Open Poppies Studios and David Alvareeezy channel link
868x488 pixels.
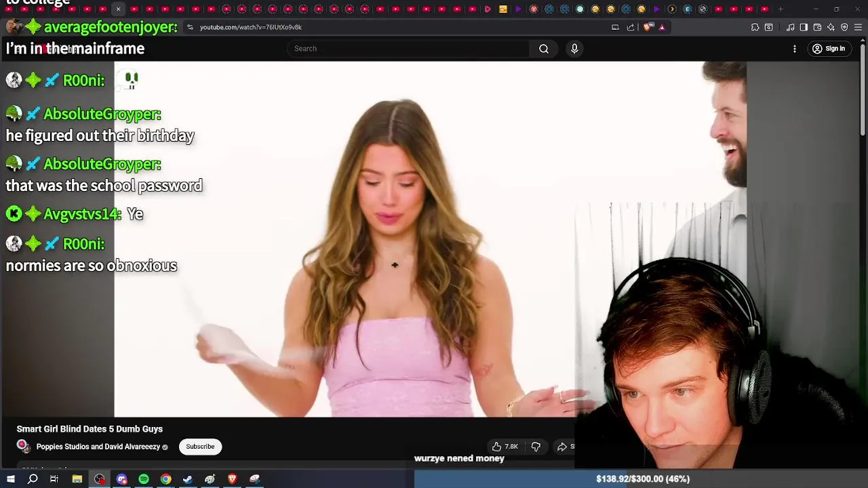pos(98,447)
